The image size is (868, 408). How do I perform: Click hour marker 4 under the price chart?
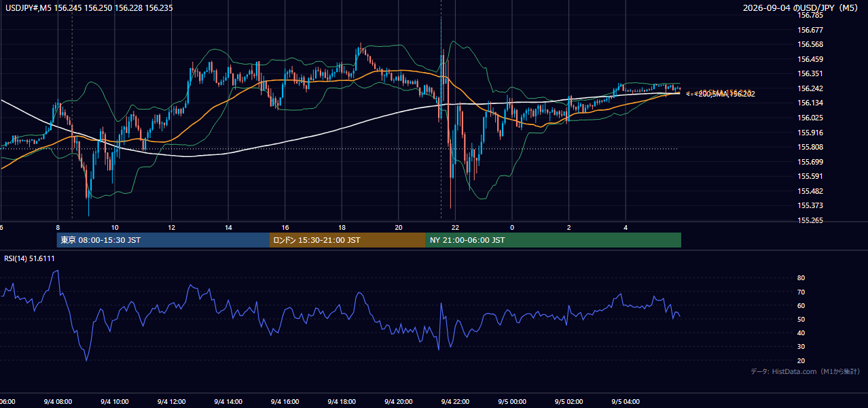coord(626,227)
